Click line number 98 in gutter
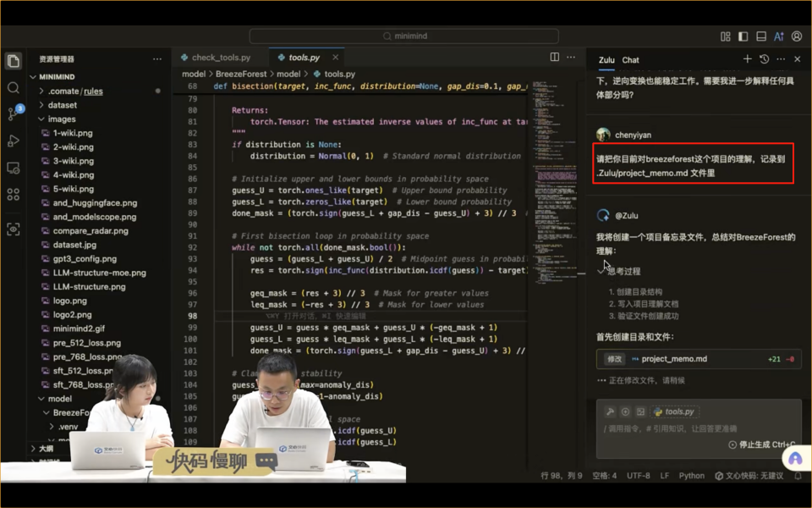Screen dimensions: 812x508 pos(193,316)
